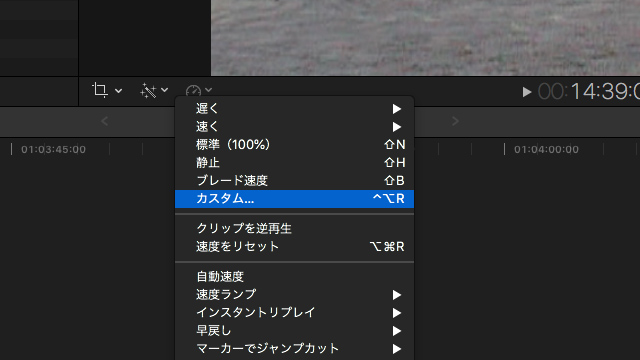The width and height of the screenshot is (640, 360).
Task: Open the インスタントリプレイ submenu
Action: [x=294, y=313]
